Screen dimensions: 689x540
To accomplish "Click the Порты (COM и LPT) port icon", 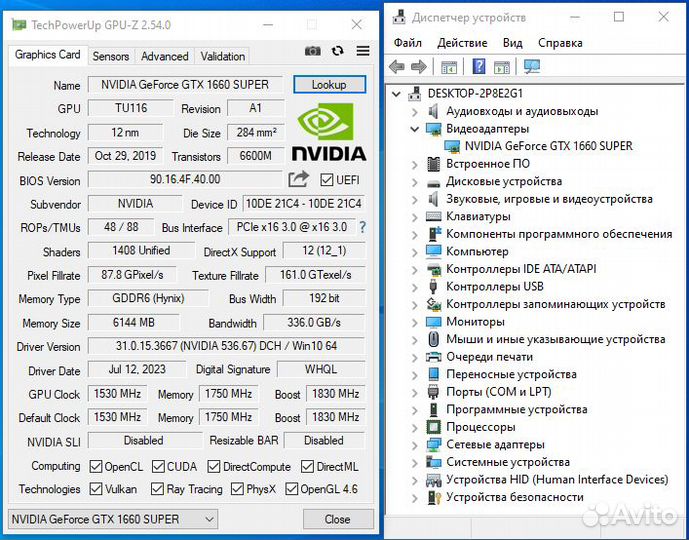I will [x=434, y=391].
